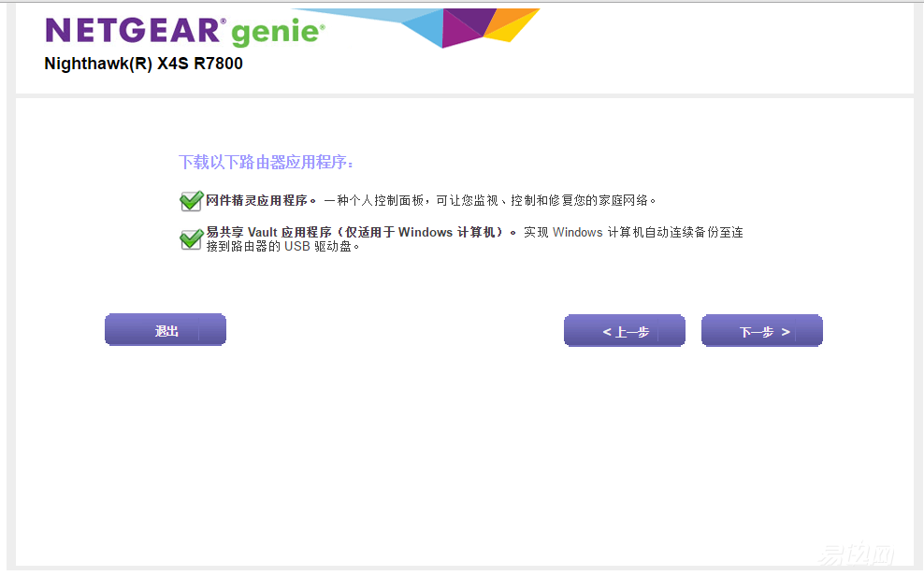The width and height of the screenshot is (924, 576).
Task: Click the 接到路由器的 USB 驱动盘 text line
Action: [x=282, y=246]
